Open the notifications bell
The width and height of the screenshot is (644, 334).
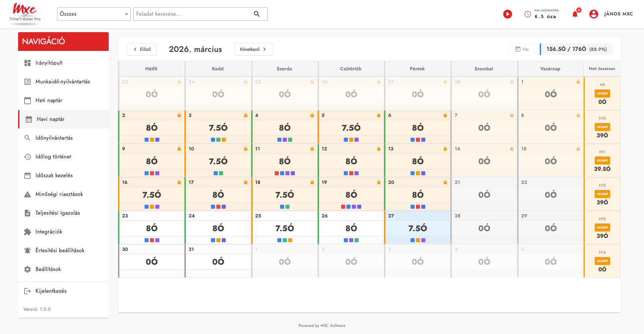pyautogui.click(x=575, y=14)
